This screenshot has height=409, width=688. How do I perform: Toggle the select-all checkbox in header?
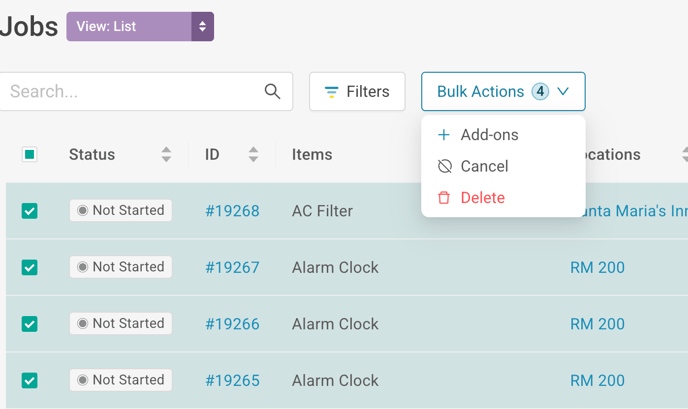[29, 154]
